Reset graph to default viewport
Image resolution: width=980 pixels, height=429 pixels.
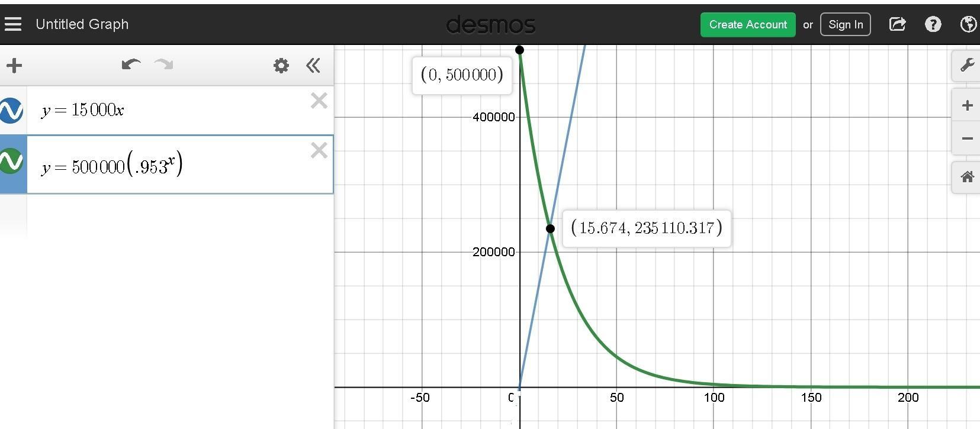[967, 177]
